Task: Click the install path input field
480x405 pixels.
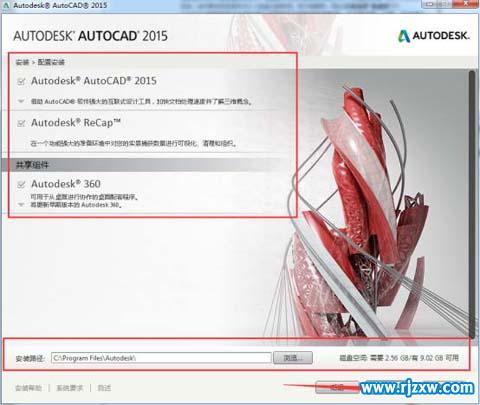Action: coord(161,358)
